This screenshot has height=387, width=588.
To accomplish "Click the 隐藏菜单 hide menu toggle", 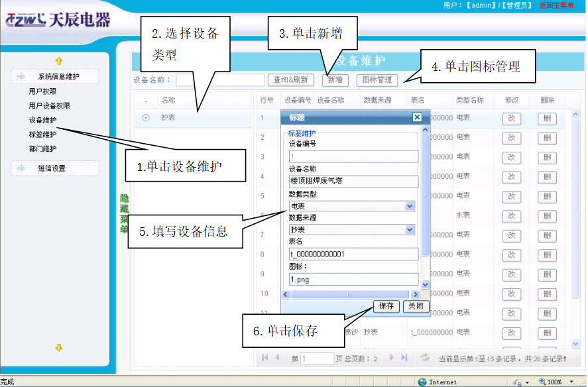I will [124, 213].
